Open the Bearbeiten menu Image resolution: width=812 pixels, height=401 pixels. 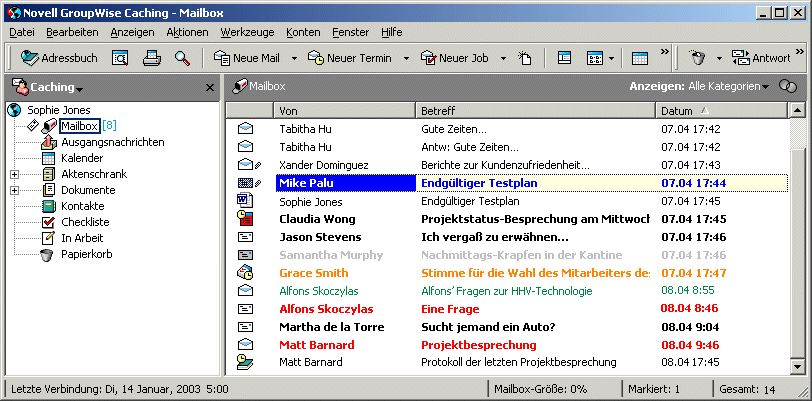(72, 32)
